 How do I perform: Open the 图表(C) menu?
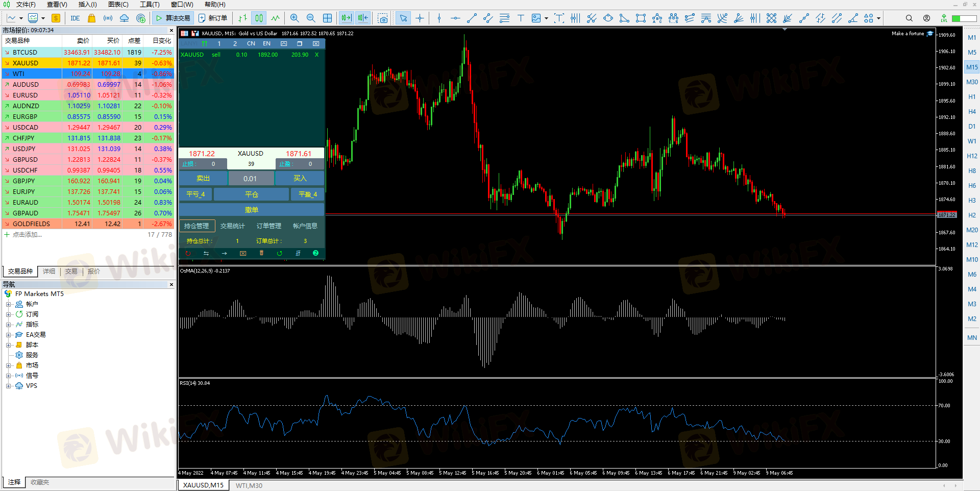[x=118, y=5]
